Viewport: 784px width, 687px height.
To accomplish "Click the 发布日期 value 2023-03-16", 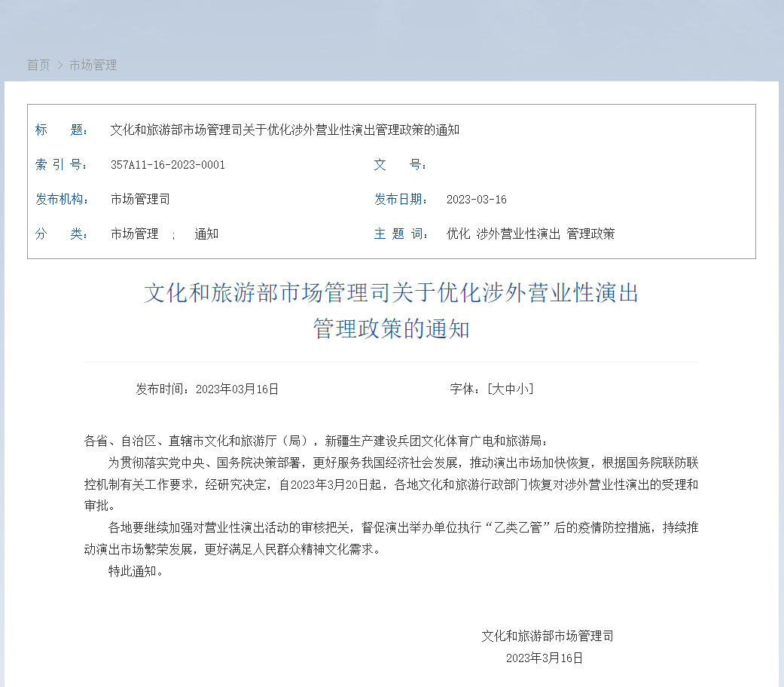I will [x=476, y=200].
